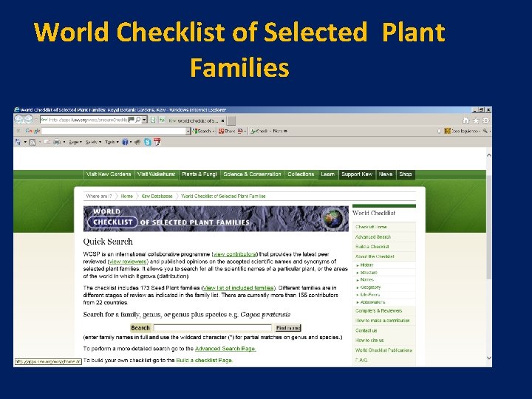Close the Google toolbar with X
532x399 pixels.
pos(18,131)
